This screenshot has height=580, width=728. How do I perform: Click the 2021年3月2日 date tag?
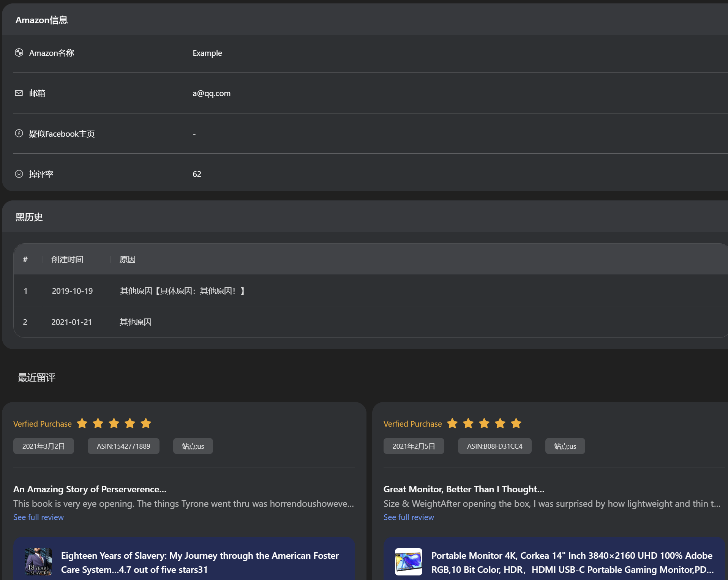43,446
